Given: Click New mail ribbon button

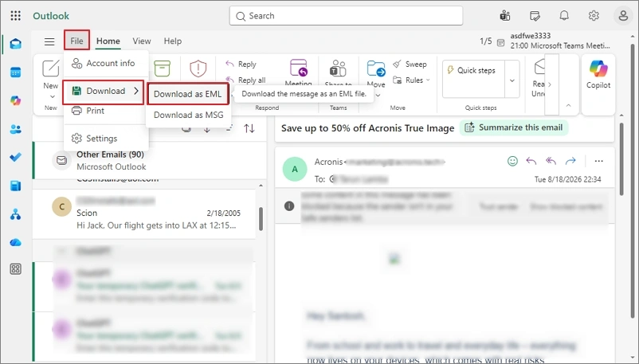Looking at the screenshot, I should (51, 74).
